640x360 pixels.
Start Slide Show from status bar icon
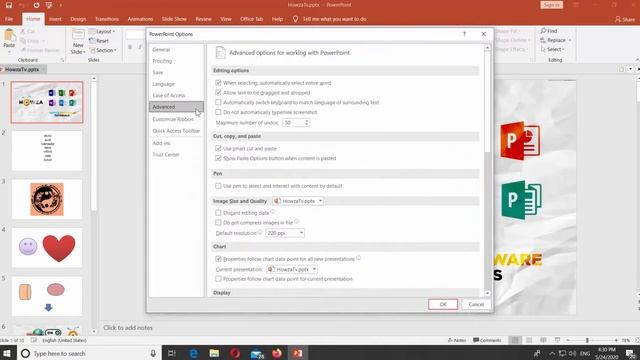[x=557, y=340]
